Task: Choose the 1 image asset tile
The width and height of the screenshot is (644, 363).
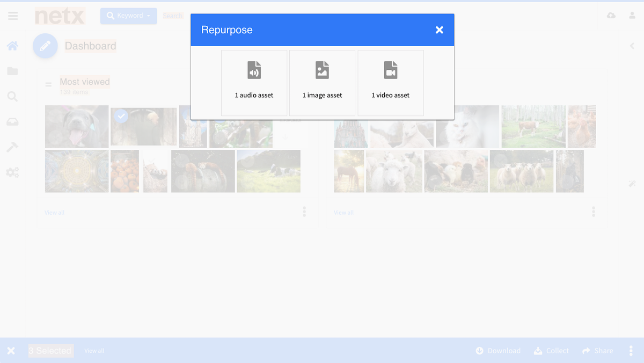Action: pyautogui.click(x=322, y=83)
